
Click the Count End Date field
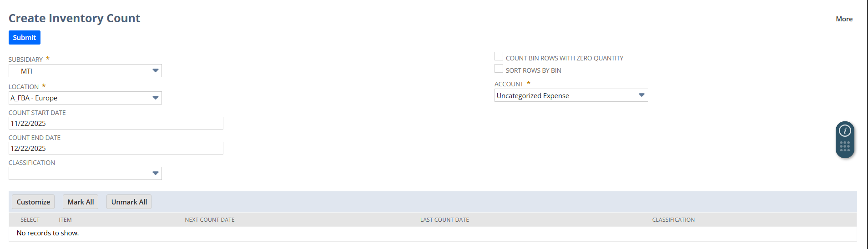tap(116, 149)
